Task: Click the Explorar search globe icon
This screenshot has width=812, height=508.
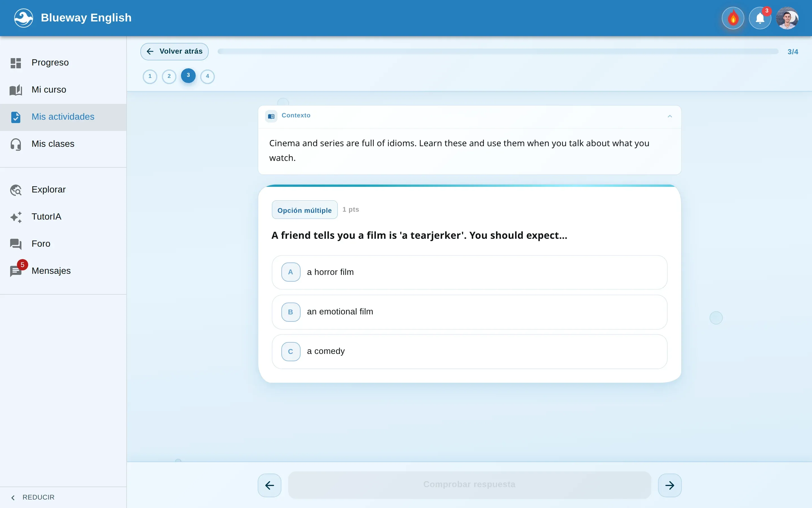Action: 16,190
